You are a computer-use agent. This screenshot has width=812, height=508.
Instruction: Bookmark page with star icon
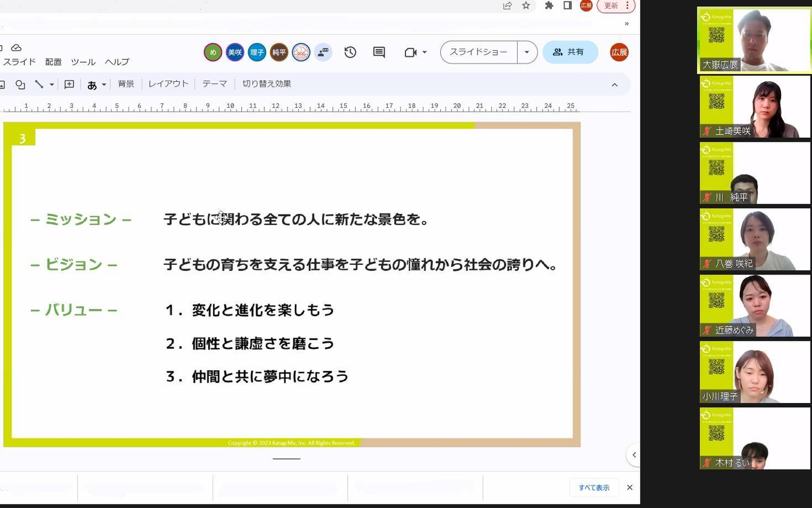(526, 6)
